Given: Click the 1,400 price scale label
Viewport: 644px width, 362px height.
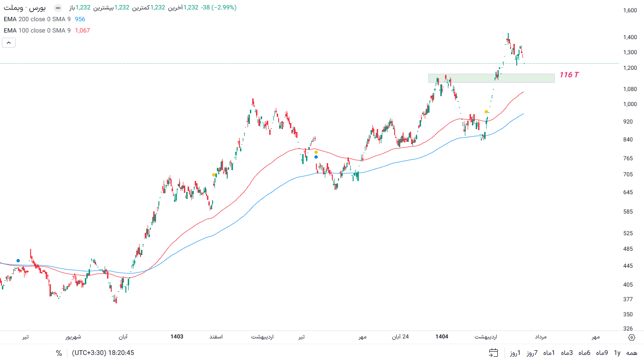Looking at the screenshot, I should point(630,38).
